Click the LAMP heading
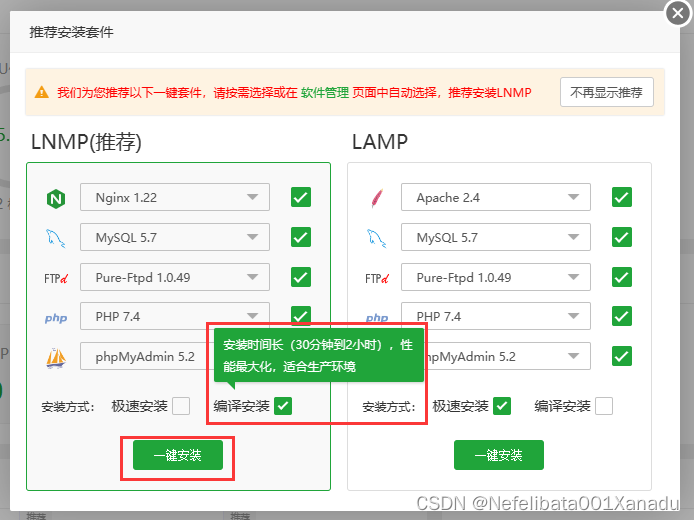The image size is (694, 520). click(380, 143)
